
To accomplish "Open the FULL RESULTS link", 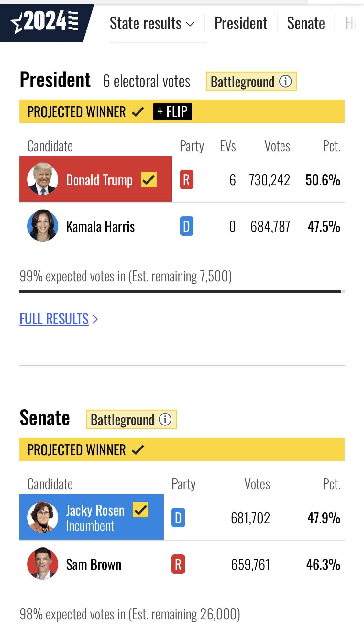I will coord(54,319).
